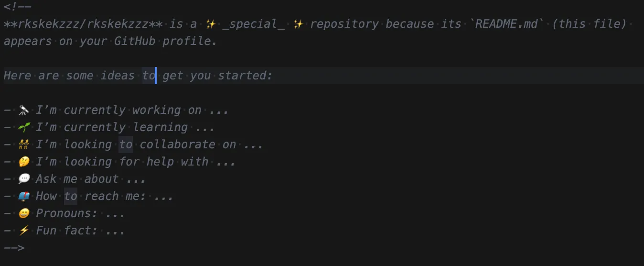Click the mailbox emoji before "How to reach me"
644x266 pixels.
click(23, 196)
